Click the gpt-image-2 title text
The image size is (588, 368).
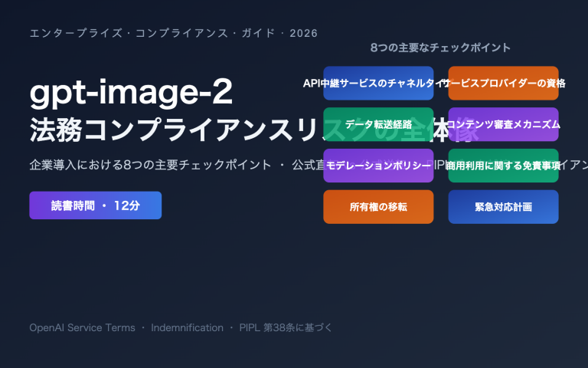pos(131,92)
